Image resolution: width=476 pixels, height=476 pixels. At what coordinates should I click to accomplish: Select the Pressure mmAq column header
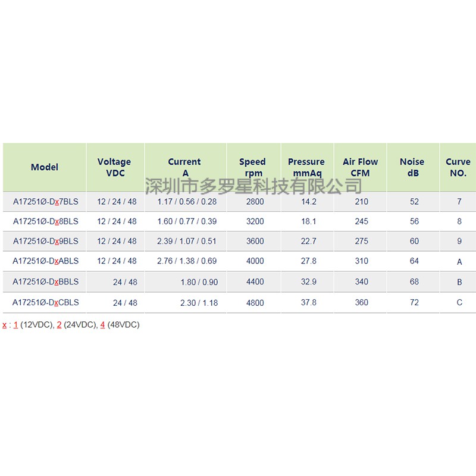[x=306, y=167]
